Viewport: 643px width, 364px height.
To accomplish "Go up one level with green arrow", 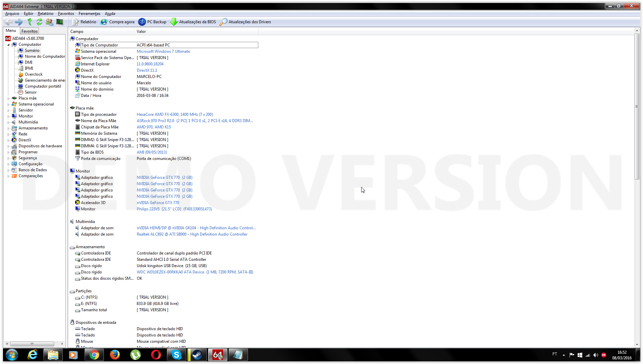I will pos(30,22).
